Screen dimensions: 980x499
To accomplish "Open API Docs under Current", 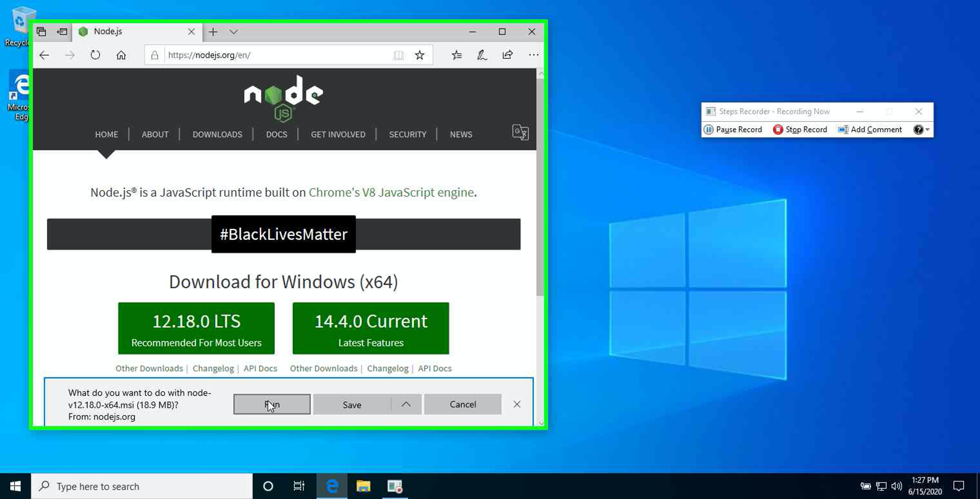I will pyautogui.click(x=435, y=369).
